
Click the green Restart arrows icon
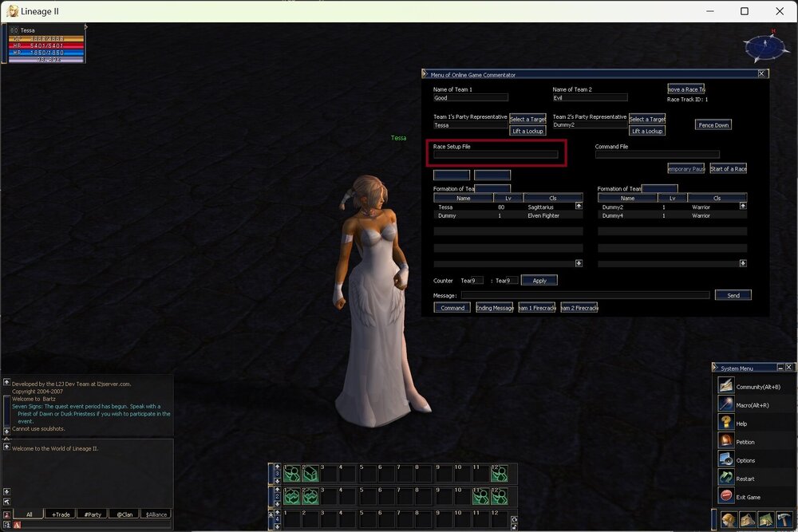click(725, 479)
